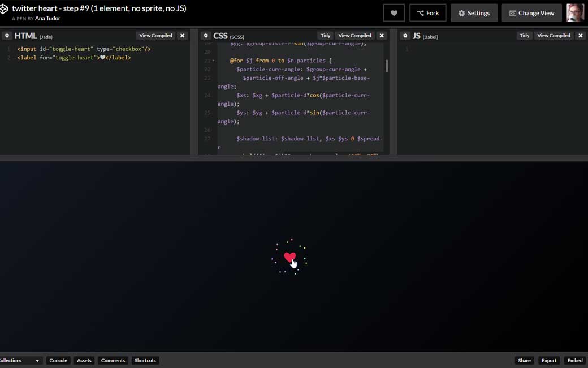
Task: Click the CodePen logo icon
Action: tap(3, 10)
